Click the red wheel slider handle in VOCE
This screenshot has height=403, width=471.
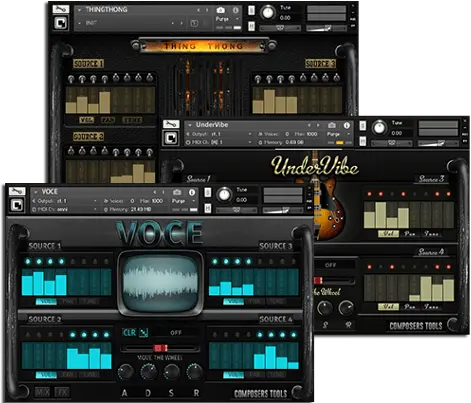point(161,348)
